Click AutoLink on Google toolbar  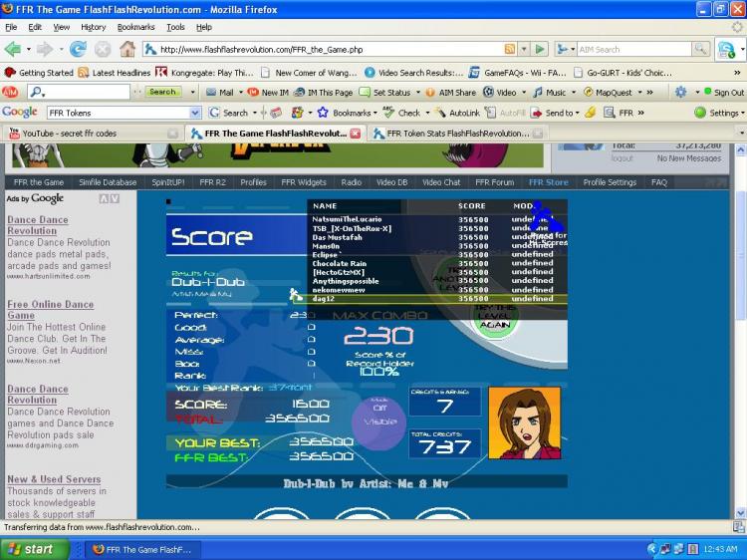coord(458,113)
